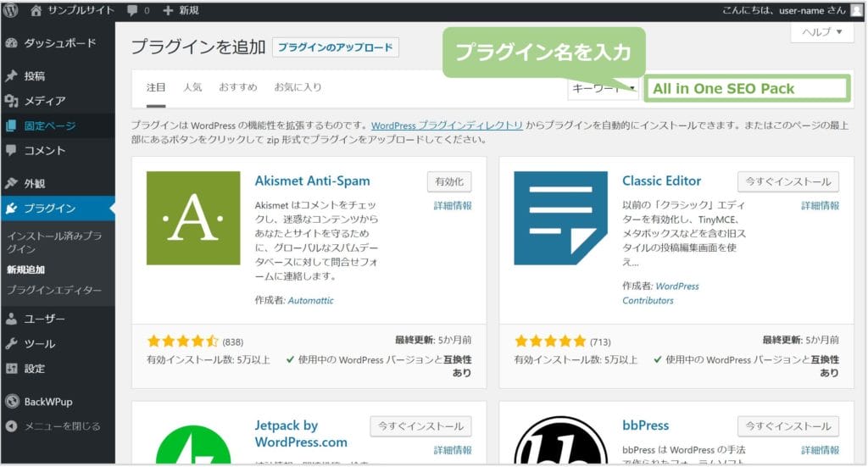Click the user avatar in admin bar

click(x=856, y=11)
